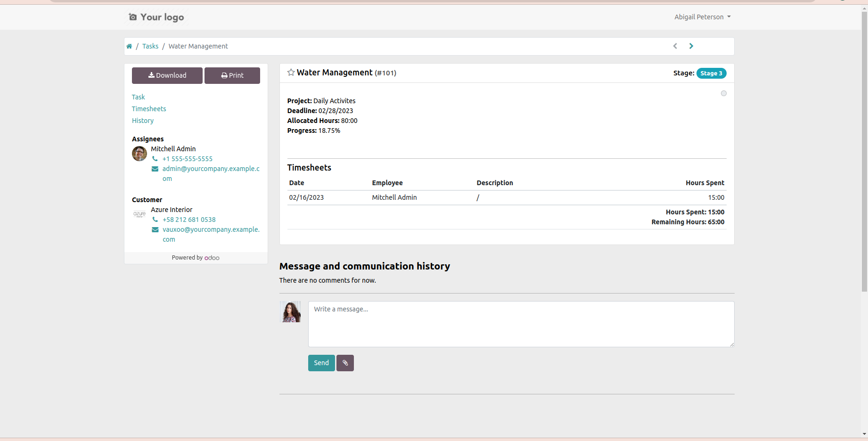The height and width of the screenshot is (441, 868).
Task: Click phone icon beside Mitchell Admin's number
Action: (x=155, y=159)
